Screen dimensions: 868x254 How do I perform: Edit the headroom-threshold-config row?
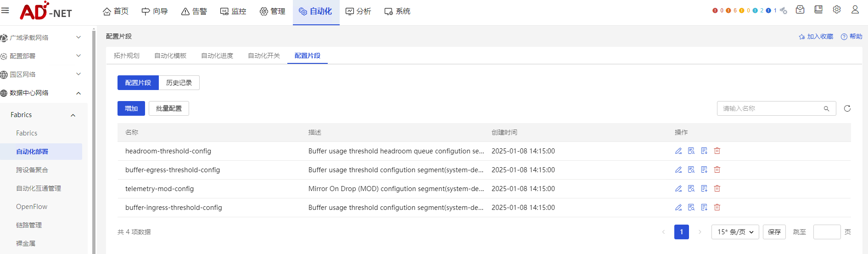[678, 151]
